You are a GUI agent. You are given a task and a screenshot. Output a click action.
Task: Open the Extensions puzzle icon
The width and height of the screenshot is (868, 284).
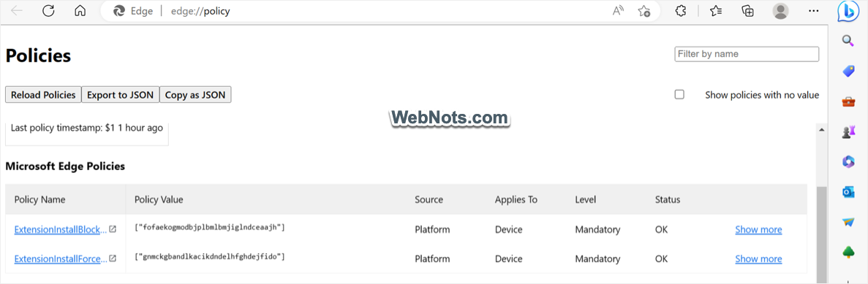[x=681, y=11]
